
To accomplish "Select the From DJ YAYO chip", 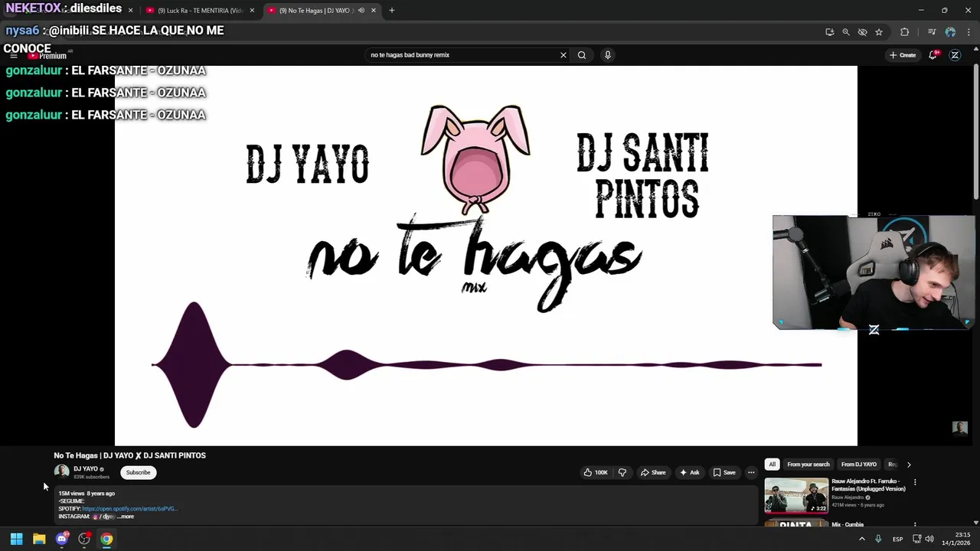I will (859, 465).
